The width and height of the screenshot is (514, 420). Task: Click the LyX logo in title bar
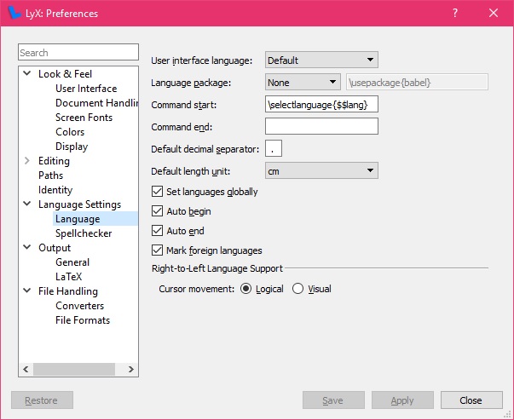coord(14,13)
